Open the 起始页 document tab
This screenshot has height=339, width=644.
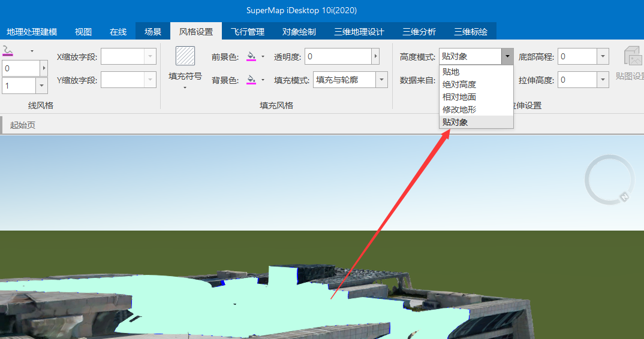click(23, 125)
